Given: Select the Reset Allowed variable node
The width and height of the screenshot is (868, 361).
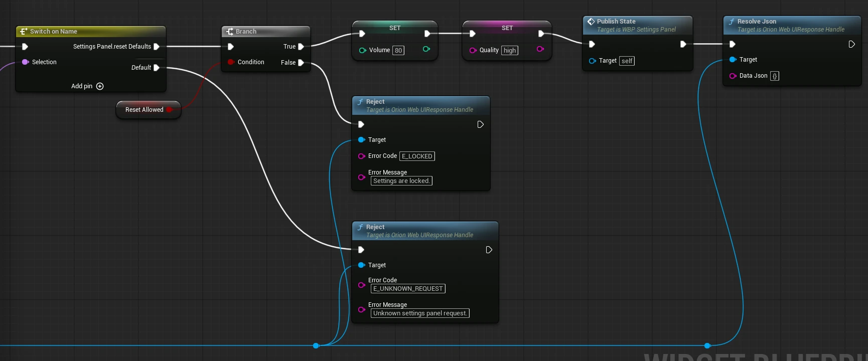Looking at the screenshot, I should pyautogui.click(x=148, y=110).
